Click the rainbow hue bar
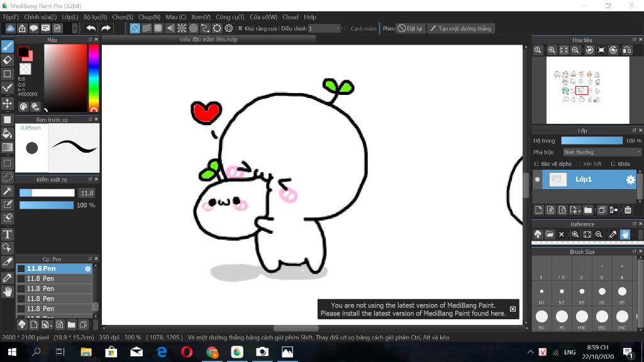Image resolution: width=644 pixels, height=362 pixels. pyautogui.click(x=94, y=77)
